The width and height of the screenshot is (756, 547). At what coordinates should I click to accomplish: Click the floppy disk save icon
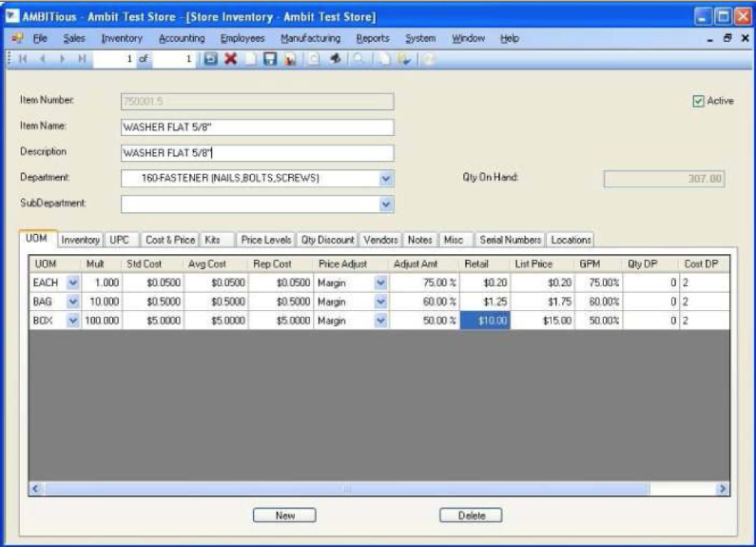(269, 59)
